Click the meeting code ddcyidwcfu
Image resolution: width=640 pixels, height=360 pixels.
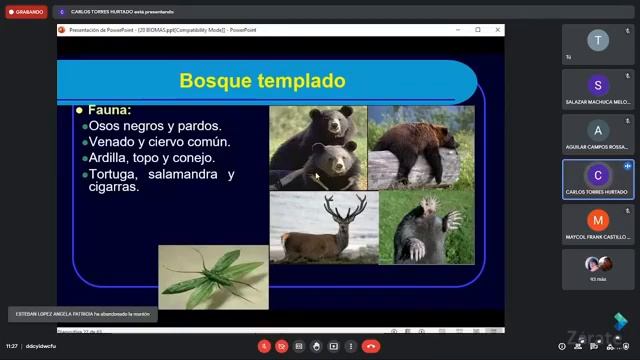pos(41,346)
